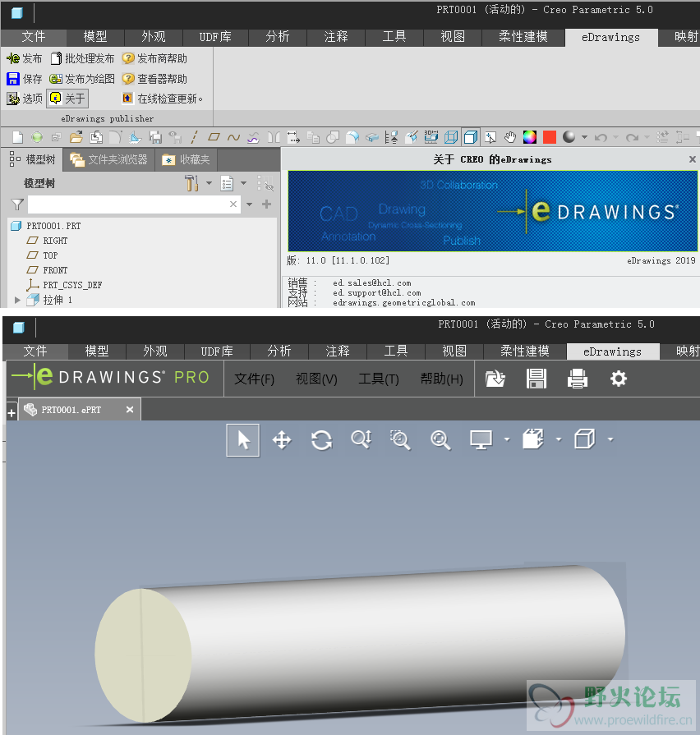Open 查看器帮助 viewer help

pyautogui.click(x=154, y=79)
